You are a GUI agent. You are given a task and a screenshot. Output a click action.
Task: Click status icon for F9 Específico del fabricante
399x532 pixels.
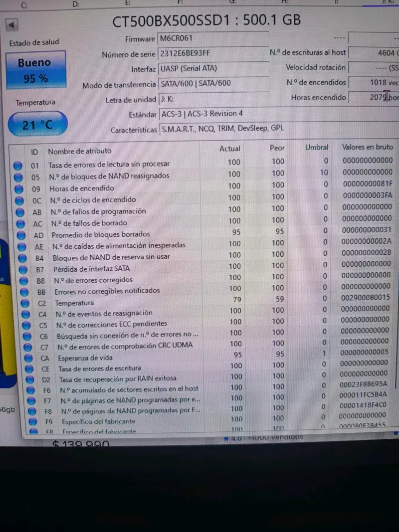click(32, 422)
